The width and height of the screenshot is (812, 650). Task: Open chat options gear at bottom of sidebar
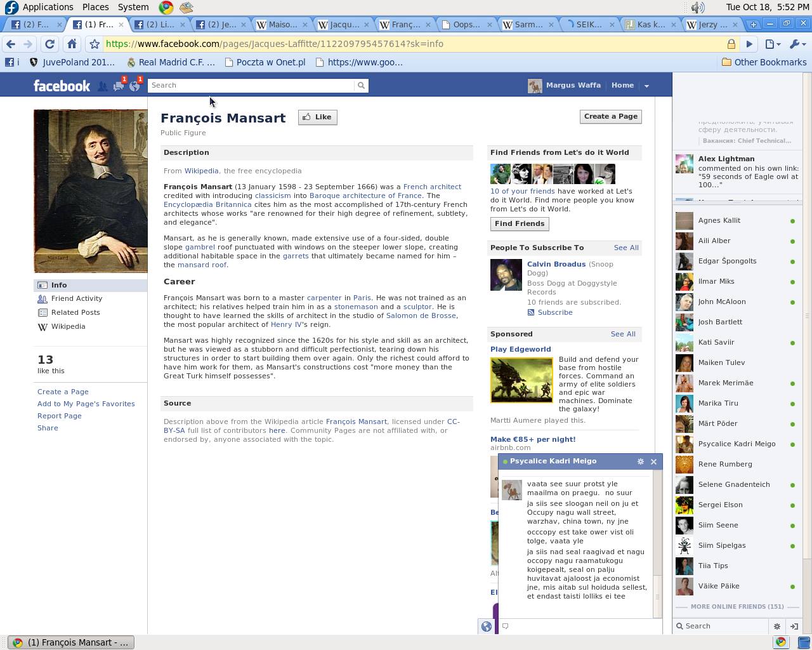pos(776,626)
